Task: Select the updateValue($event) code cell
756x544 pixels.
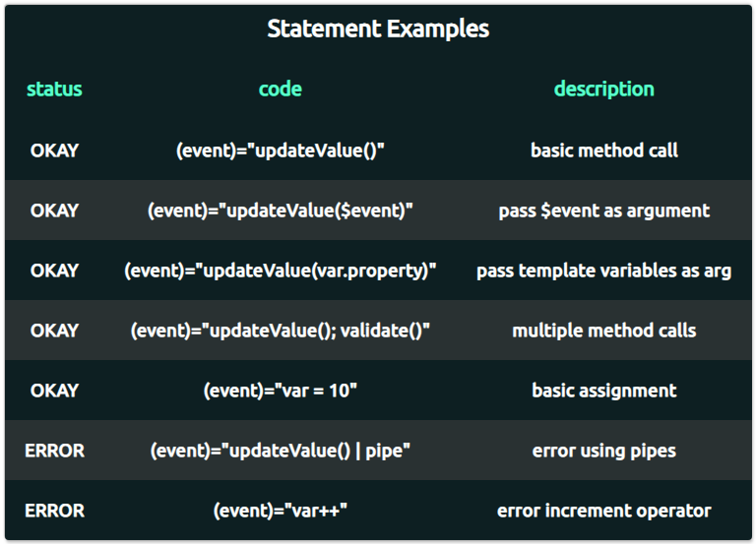Action: coord(281,211)
